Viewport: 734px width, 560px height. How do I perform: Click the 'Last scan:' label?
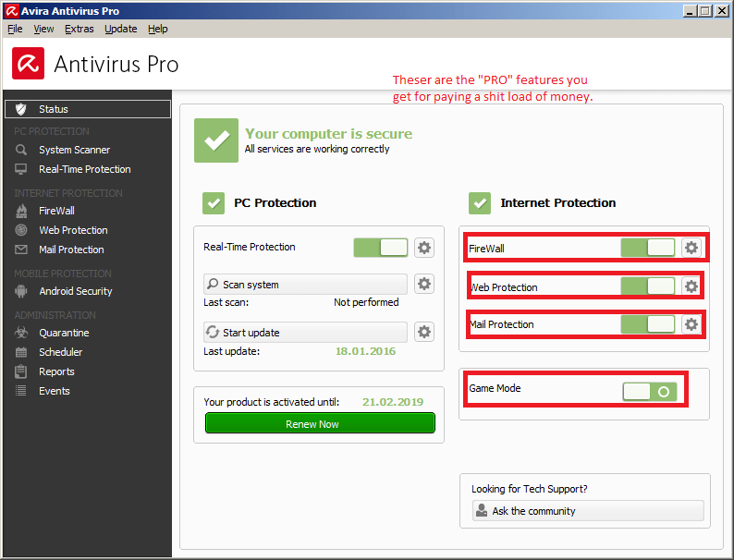pos(226,302)
